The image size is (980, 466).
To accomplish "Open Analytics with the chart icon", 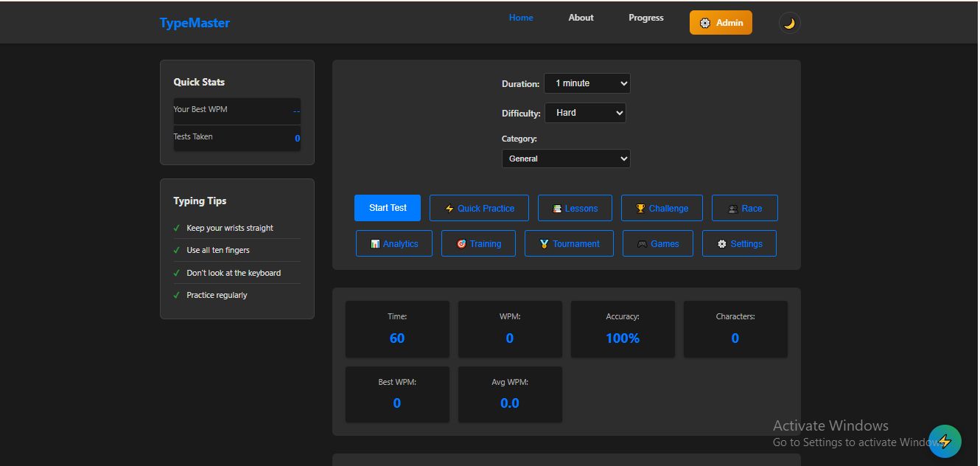I will (375, 244).
